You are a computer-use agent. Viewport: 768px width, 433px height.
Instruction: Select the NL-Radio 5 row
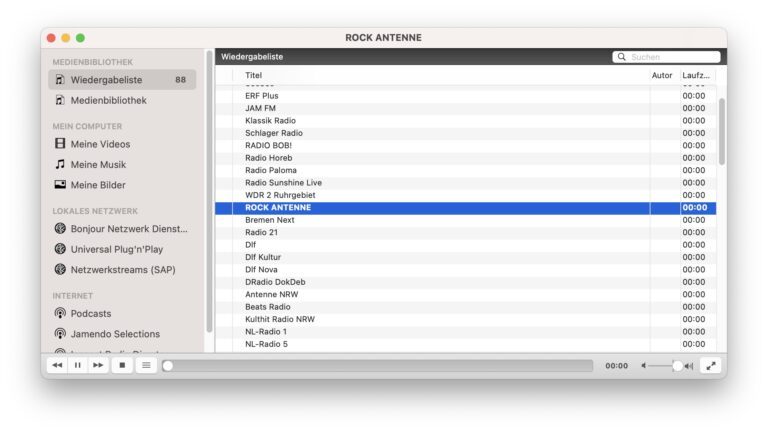(465, 344)
